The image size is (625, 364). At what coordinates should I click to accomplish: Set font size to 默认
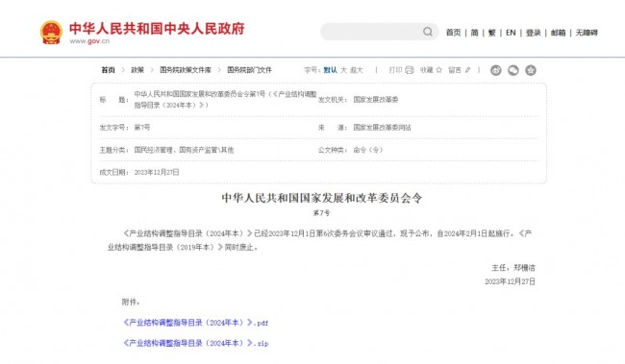[x=330, y=70]
